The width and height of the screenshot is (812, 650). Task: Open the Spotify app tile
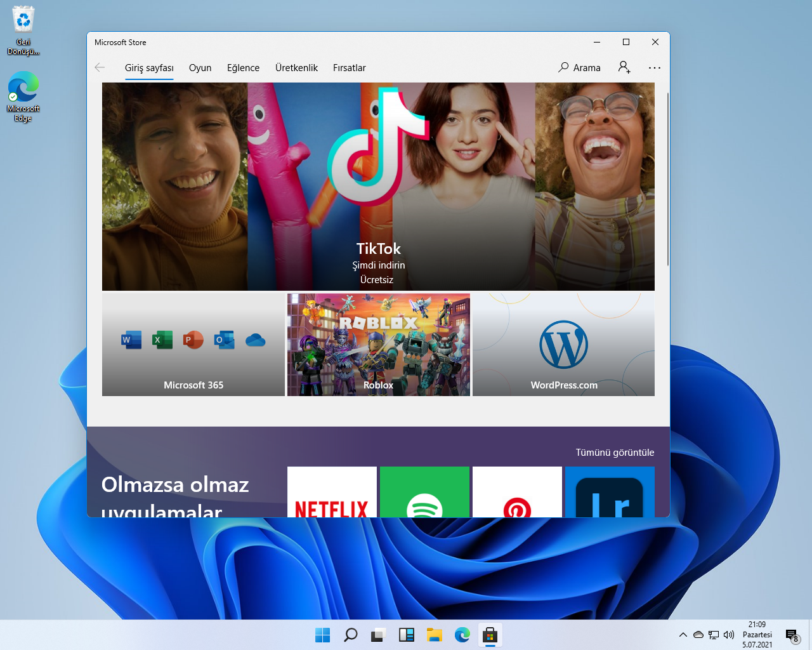[424, 492]
